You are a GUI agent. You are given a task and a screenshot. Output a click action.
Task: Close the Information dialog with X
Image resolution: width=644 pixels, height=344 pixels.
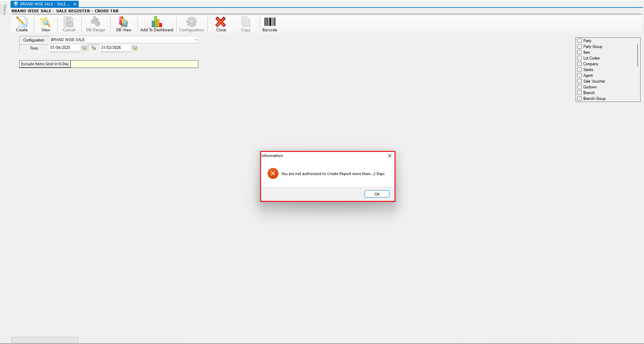coord(390,156)
